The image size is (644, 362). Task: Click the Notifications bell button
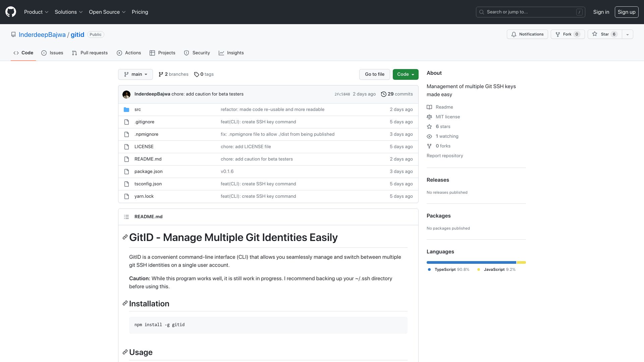pos(527,34)
